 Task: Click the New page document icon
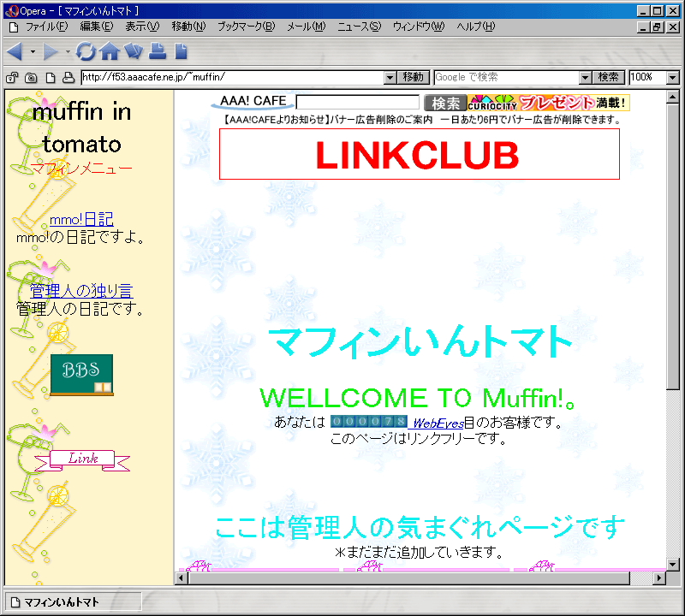pos(181,51)
